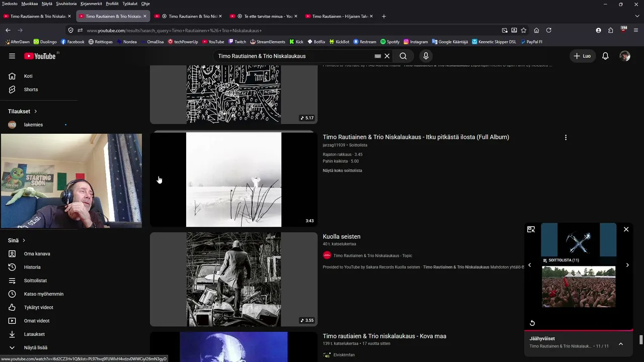Open YouTube notifications bell
The image size is (644, 362).
[605, 56]
